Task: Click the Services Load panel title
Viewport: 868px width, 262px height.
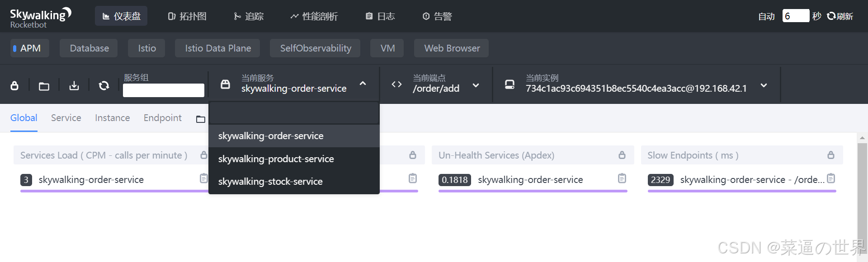Action: [104, 155]
